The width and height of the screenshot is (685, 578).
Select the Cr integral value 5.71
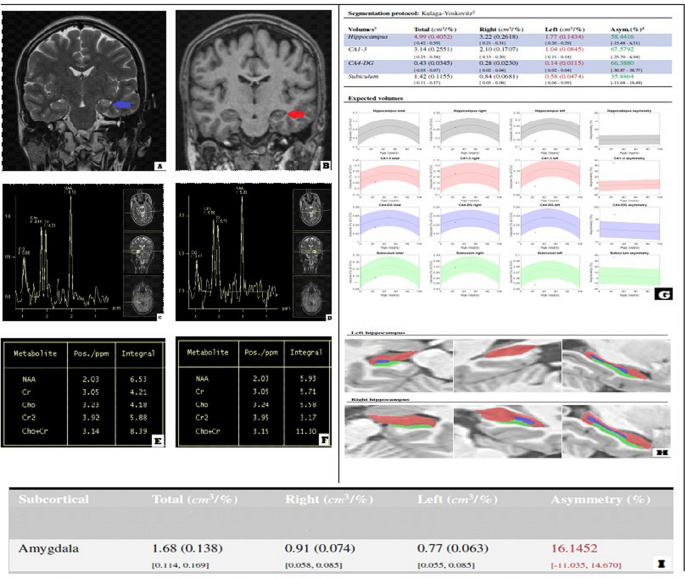coord(308,391)
